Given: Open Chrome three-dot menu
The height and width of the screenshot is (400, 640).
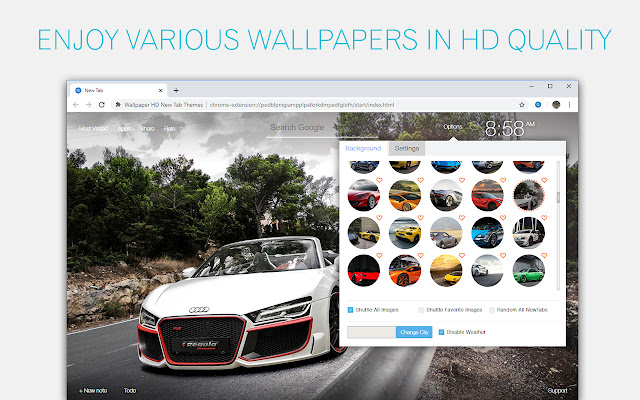Looking at the screenshot, I should coord(569,105).
